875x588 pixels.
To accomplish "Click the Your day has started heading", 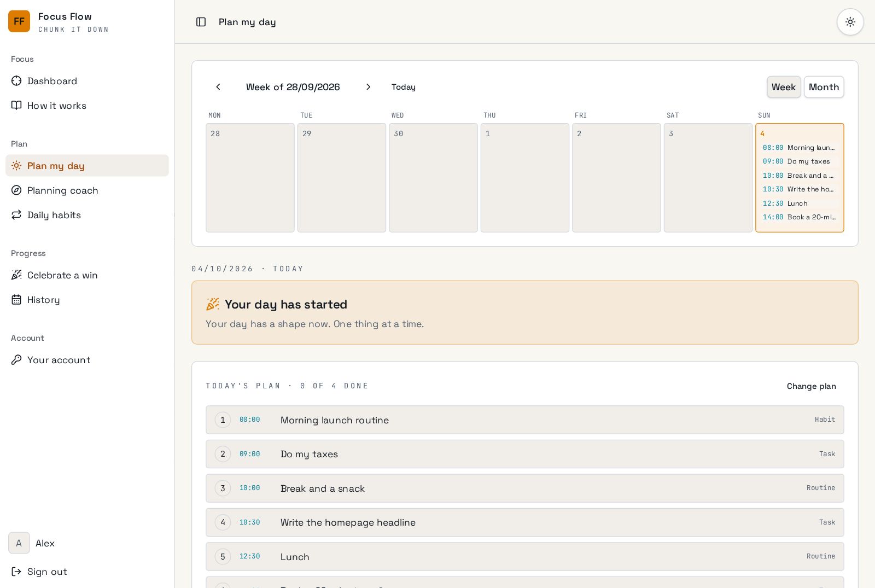I will click(x=286, y=305).
